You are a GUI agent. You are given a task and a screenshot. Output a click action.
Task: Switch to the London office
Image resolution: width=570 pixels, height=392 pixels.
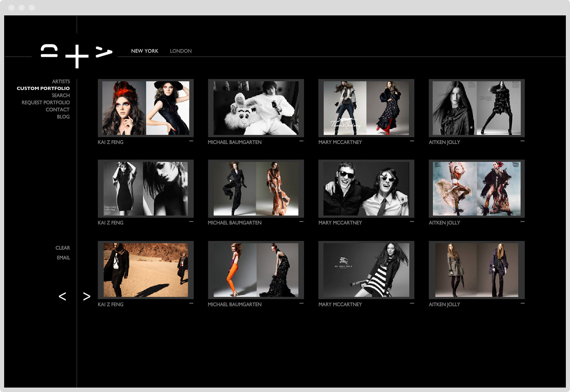(180, 51)
